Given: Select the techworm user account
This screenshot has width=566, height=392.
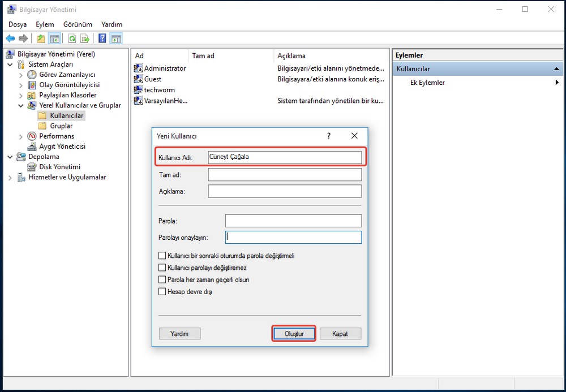Looking at the screenshot, I should [159, 90].
